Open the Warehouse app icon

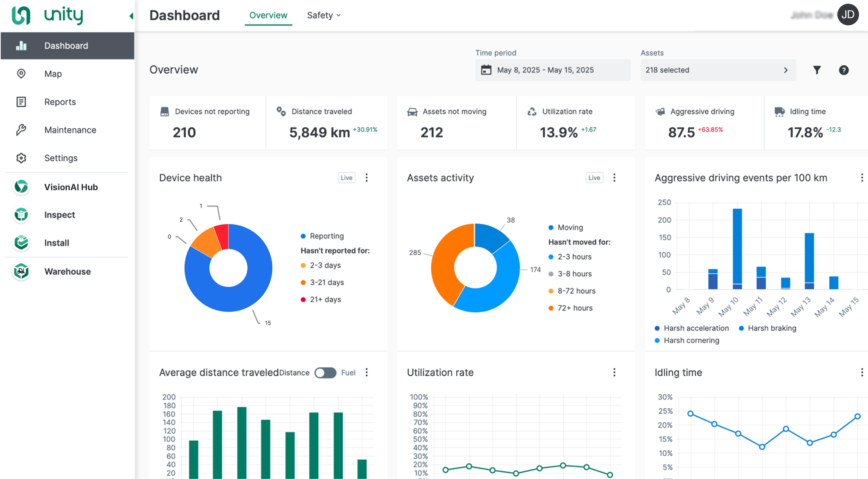(x=21, y=271)
